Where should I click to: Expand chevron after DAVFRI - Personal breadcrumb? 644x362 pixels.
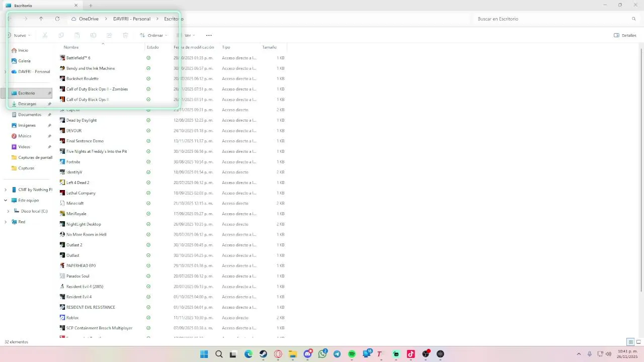[157, 19]
